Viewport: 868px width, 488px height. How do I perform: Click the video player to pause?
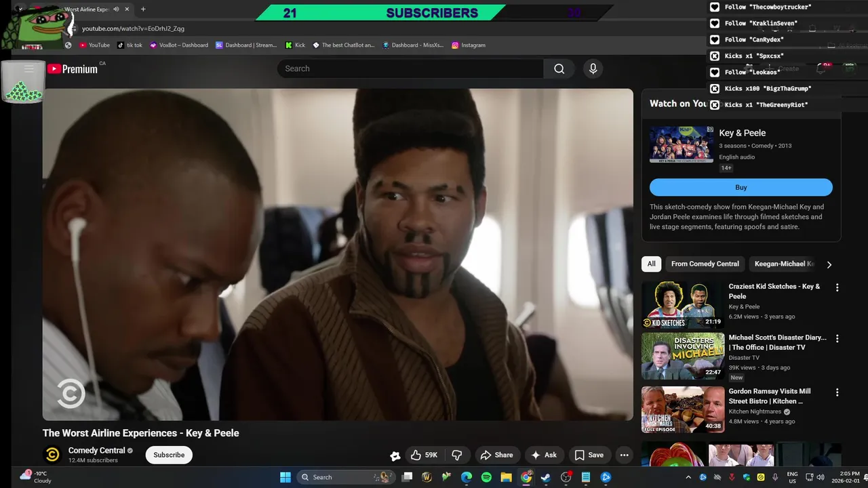[x=338, y=254]
